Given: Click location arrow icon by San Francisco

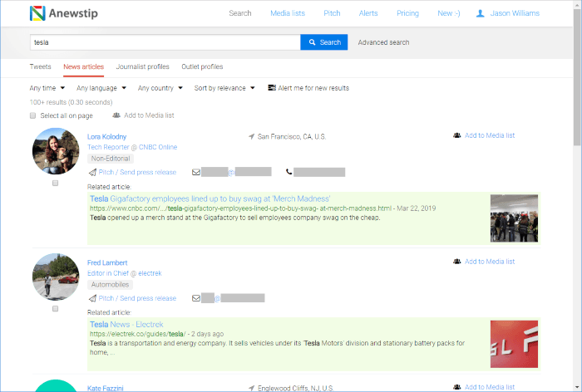Looking at the screenshot, I should click(x=252, y=136).
